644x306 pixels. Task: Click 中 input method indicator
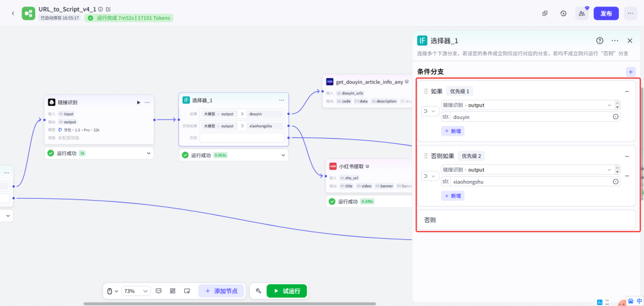click(x=639, y=301)
